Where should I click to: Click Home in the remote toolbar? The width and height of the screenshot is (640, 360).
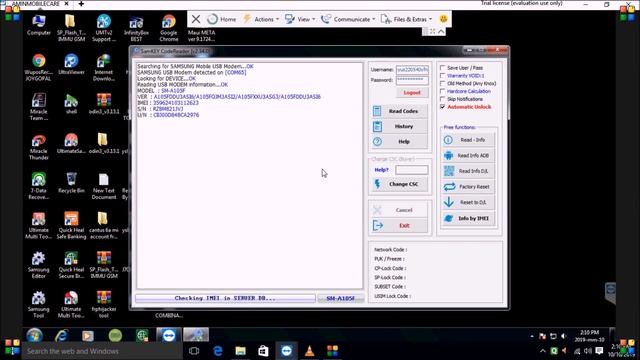coord(222,19)
